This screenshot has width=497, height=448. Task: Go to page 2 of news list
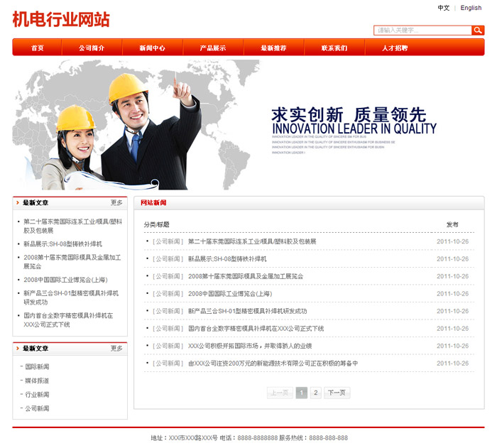click(316, 393)
